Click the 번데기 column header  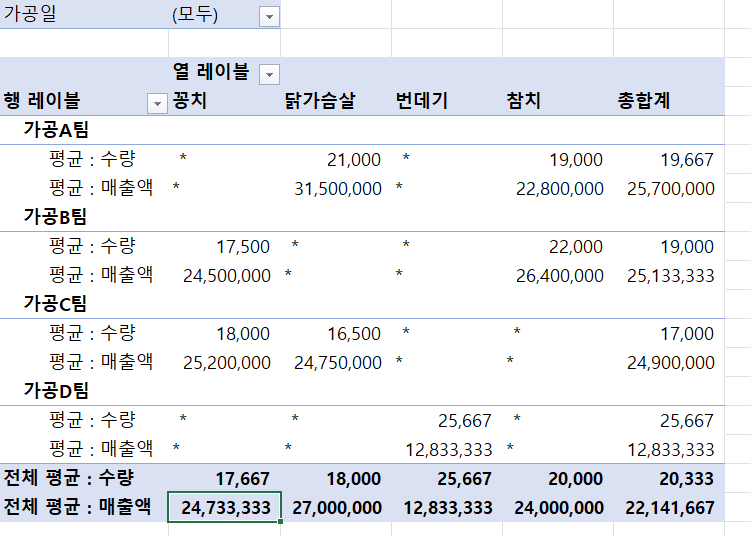422,101
